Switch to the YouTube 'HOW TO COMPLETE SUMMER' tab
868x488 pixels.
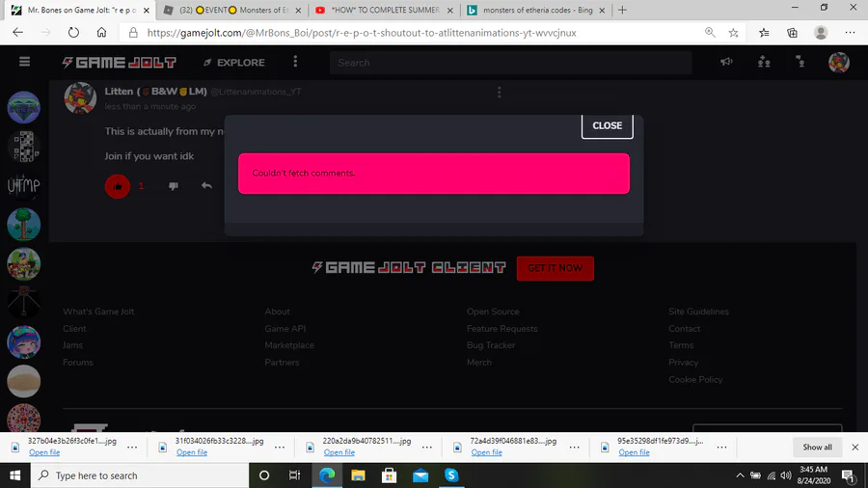pos(383,10)
